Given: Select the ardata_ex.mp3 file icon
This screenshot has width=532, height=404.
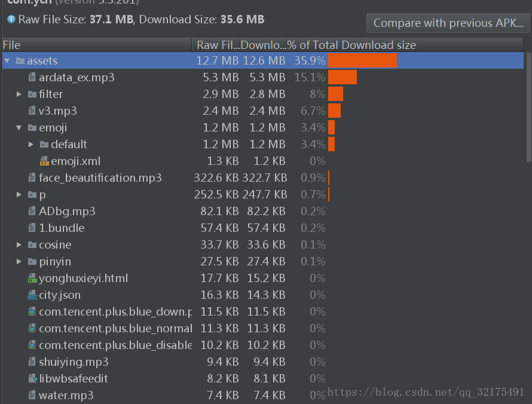Looking at the screenshot, I should pyautogui.click(x=32, y=77).
